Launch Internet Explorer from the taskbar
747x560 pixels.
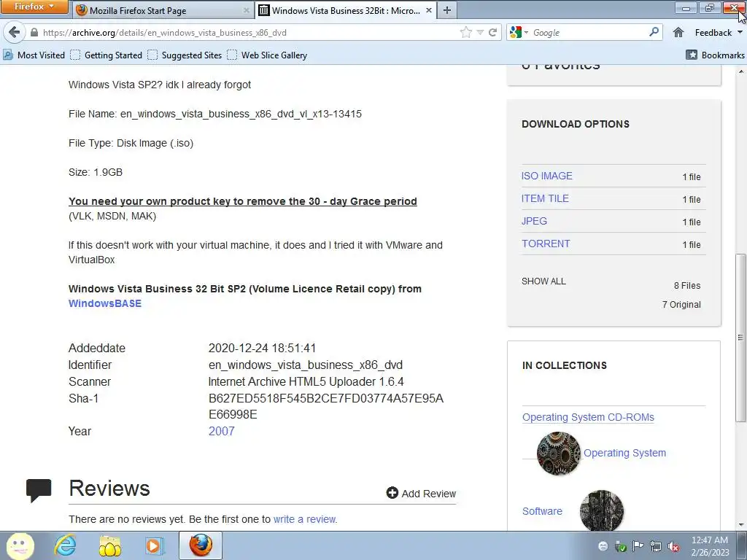point(65,545)
